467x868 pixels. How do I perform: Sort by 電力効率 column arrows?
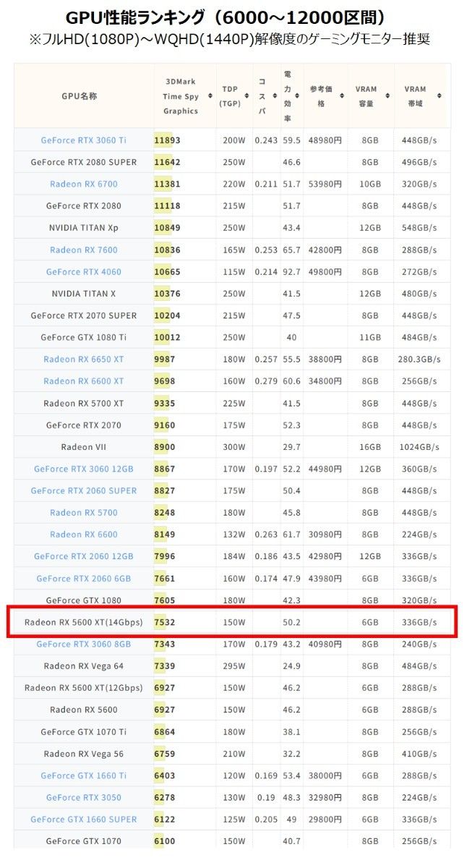click(x=296, y=95)
